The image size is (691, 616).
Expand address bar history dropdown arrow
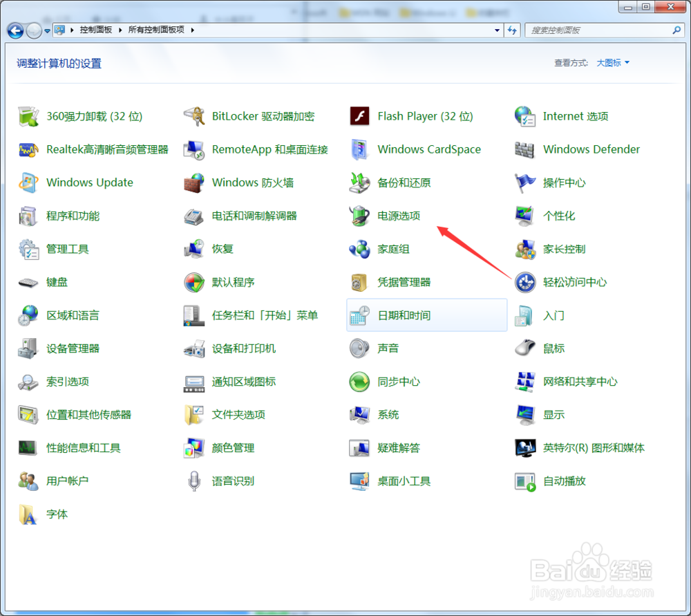(497, 30)
